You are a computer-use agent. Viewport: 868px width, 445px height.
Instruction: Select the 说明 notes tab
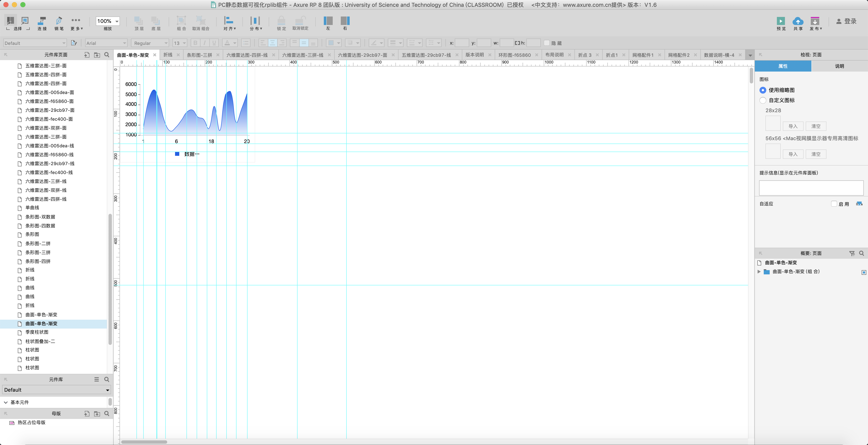(x=839, y=66)
